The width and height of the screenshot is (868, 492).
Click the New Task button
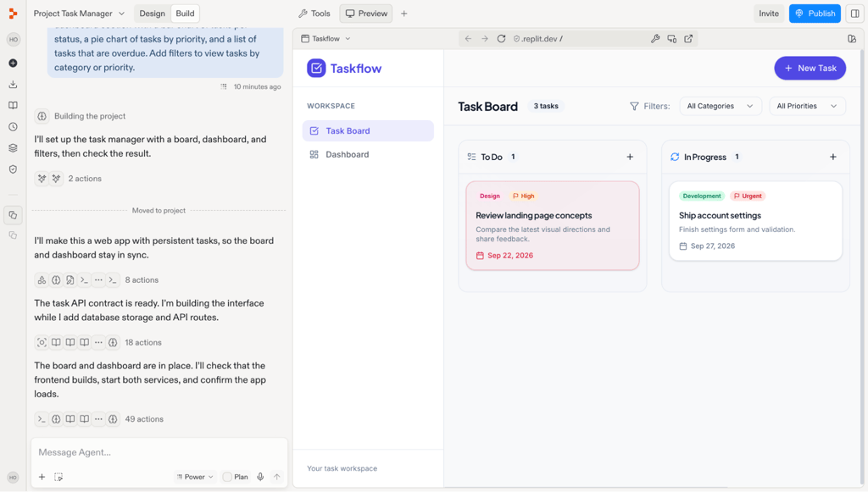[x=810, y=68]
